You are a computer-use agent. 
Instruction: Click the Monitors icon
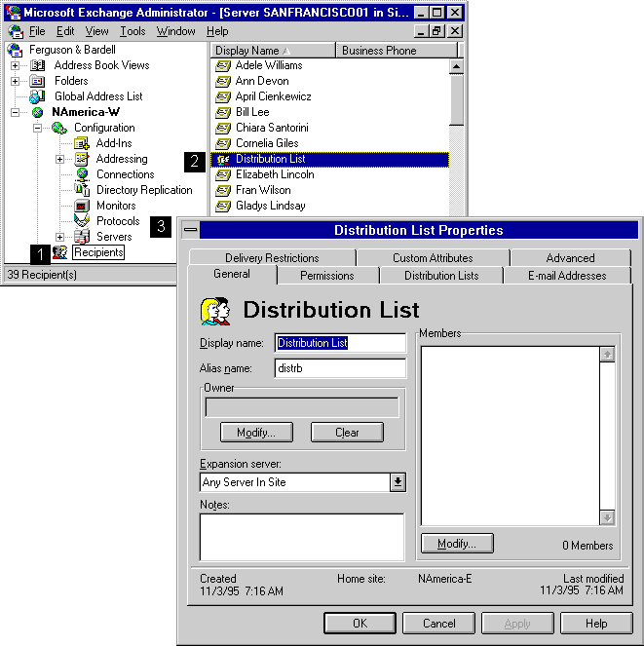click(81, 206)
